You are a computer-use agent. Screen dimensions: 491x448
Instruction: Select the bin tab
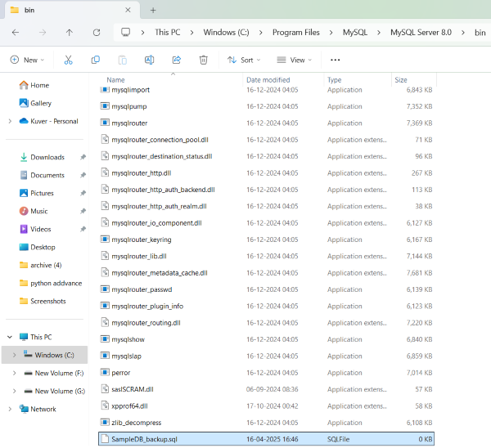[49, 10]
